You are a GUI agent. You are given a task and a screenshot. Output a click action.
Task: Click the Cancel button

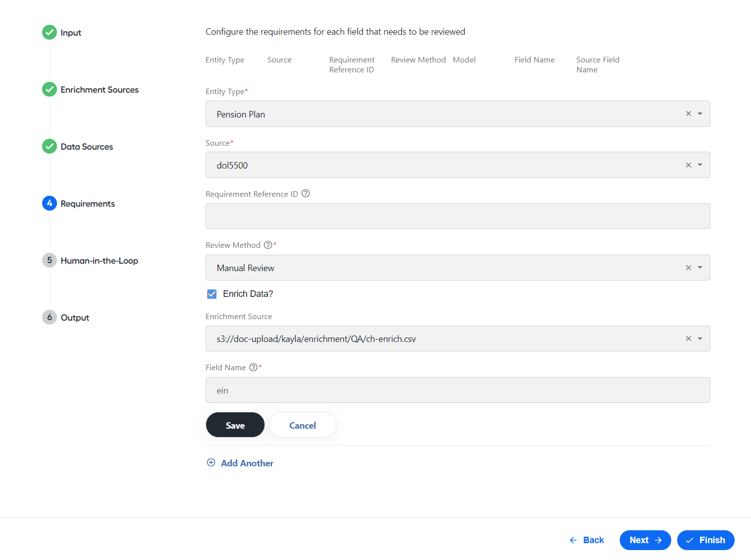tap(303, 425)
